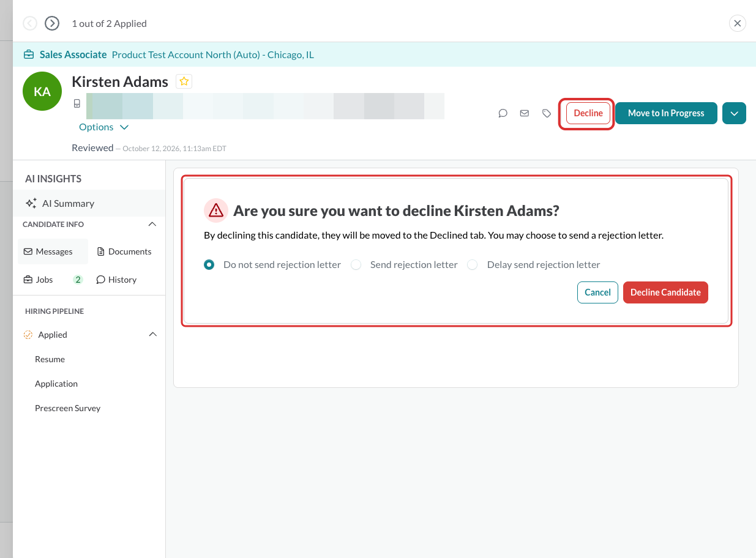Select Delay send rejection letter option

[x=473, y=265]
